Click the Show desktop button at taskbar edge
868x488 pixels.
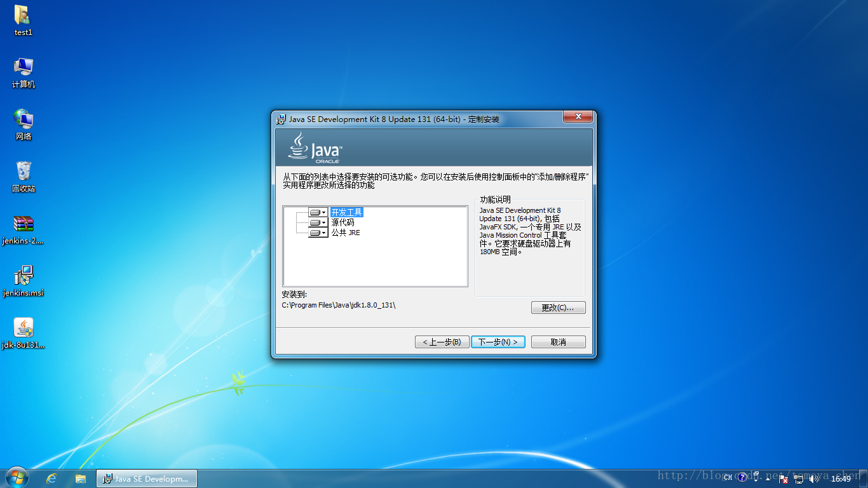[x=863, y=478]
